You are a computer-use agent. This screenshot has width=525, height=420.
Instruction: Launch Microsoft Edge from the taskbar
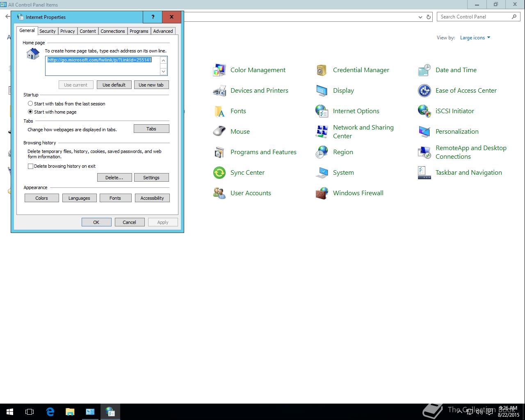[x=50, y=412]
